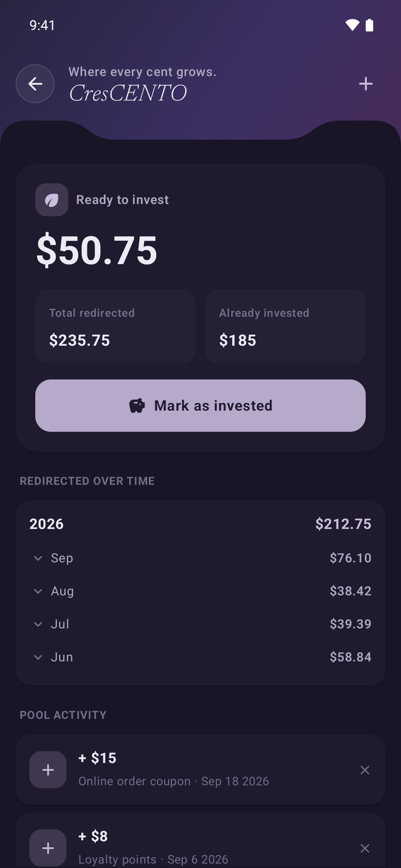Open the Already invested card
The height and width of the screenshot is (868, 401).
(x=286, y=327)
